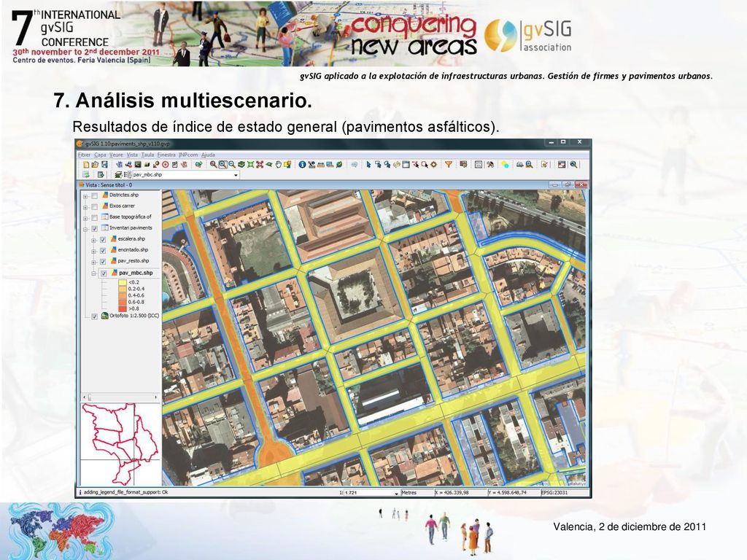Screen dimensions: 747x560
Task: Check the Base topogràfica layer checkbox
Action: click(94, 217)
